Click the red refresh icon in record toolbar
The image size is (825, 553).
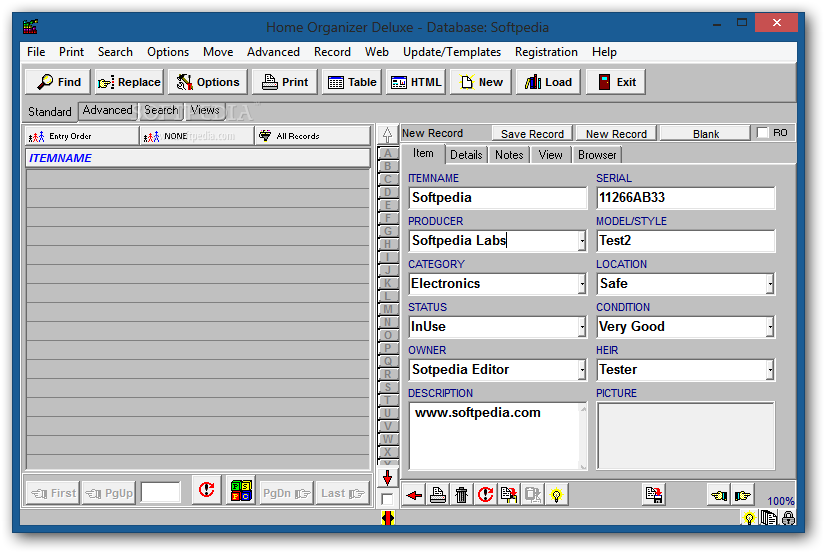pos(485,495)
